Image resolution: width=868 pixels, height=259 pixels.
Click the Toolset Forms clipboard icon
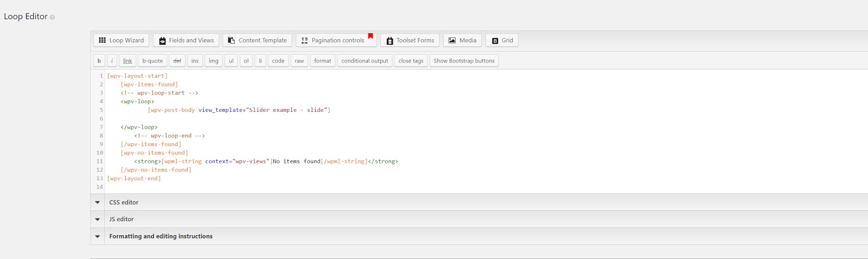click(390, 41)
